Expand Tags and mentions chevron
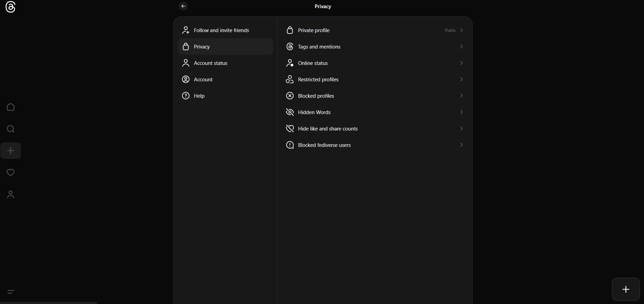This screenshot has height=304, width=644. (x=461, y=47)
